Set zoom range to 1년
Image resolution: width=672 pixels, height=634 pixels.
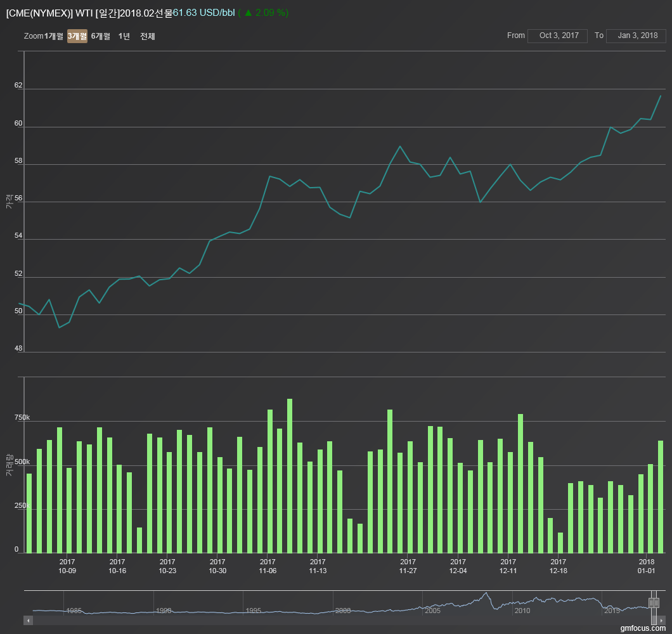[x=124, y=37]
